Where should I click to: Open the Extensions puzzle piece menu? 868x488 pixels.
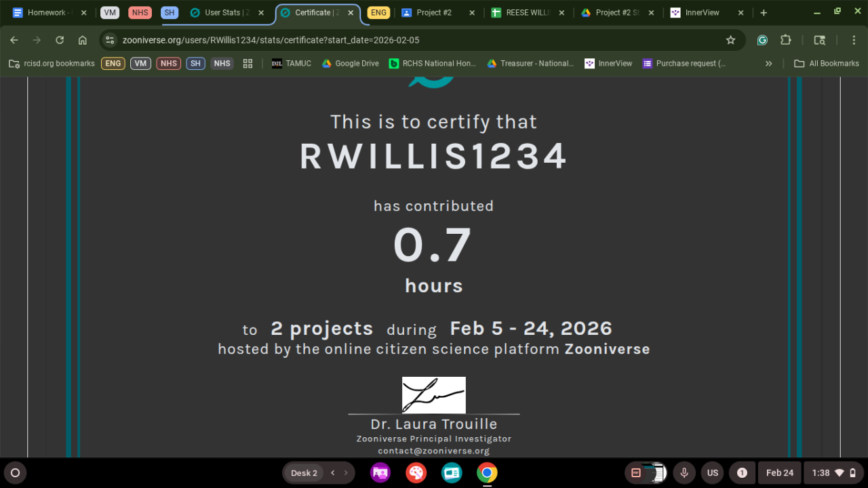(786, 40)
